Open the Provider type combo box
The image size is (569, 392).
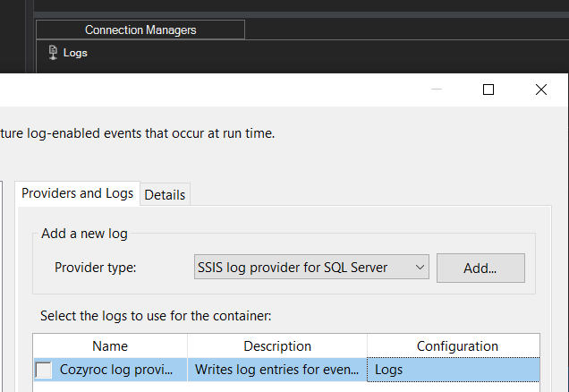pos(301,267)
